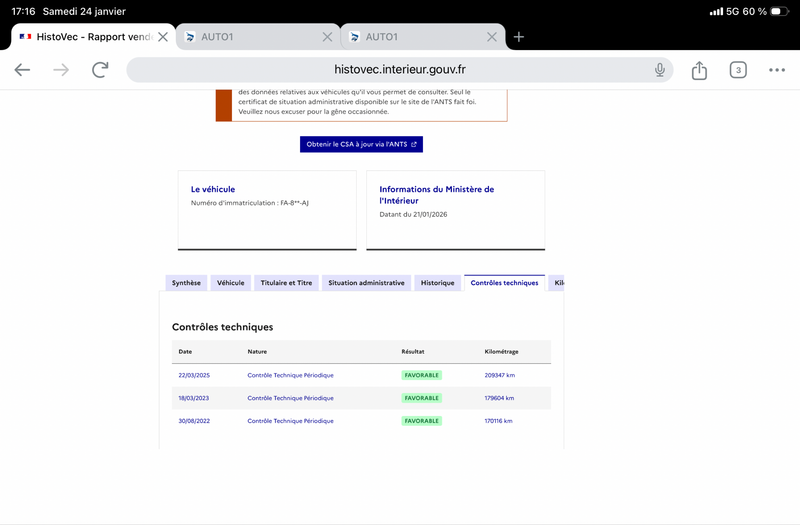Screen dimensions: 800x525
Task: Open the Titulaire et Titre tab
Action: click(286, 283)
